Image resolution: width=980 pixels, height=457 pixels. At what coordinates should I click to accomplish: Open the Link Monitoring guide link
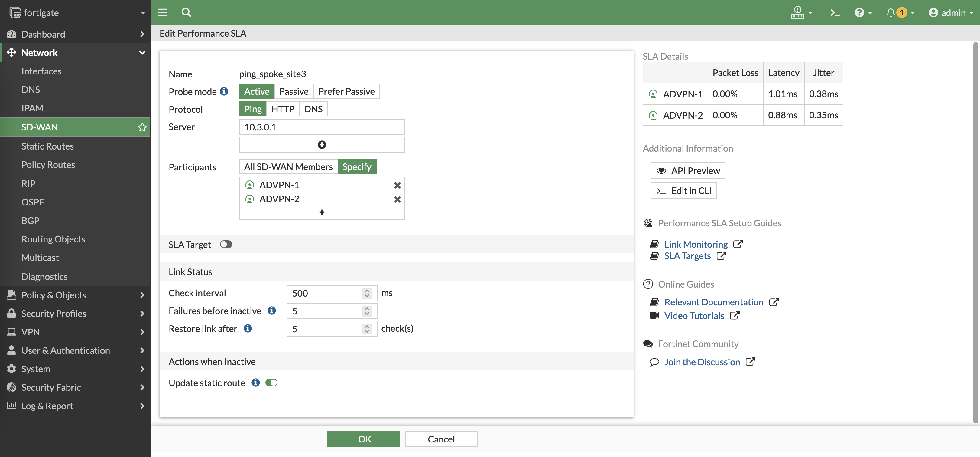tap(696, 244)
